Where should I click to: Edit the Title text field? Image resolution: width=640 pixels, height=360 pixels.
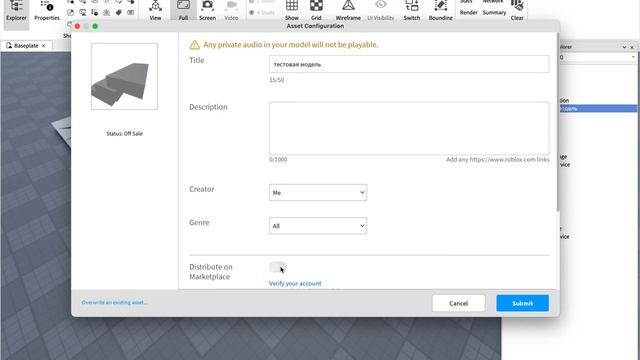(409, 64)
